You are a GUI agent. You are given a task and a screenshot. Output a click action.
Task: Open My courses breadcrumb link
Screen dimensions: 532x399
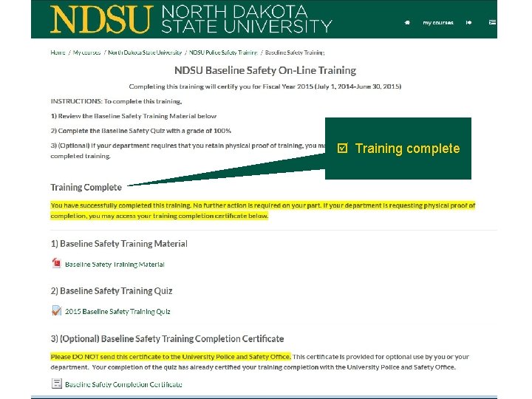(x=87, y=52)
